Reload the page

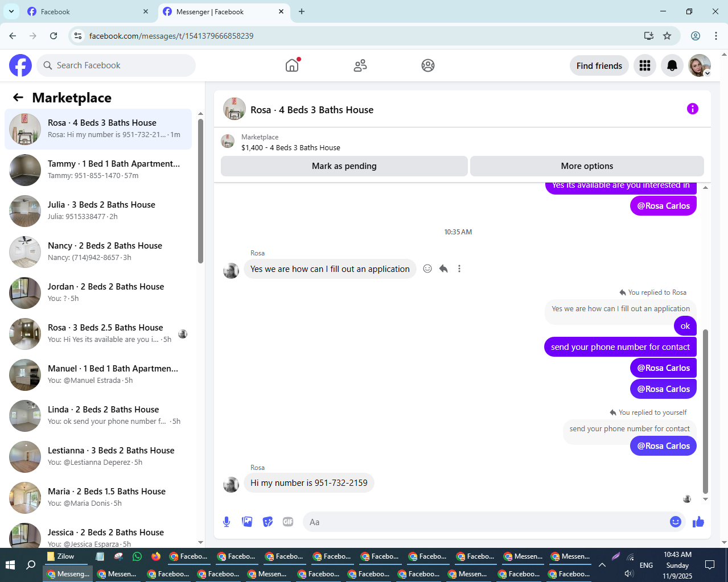click(x=54, y=36)
